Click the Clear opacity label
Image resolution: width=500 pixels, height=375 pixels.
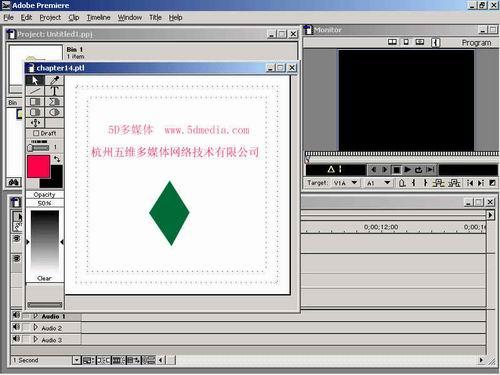pos(44,278)
